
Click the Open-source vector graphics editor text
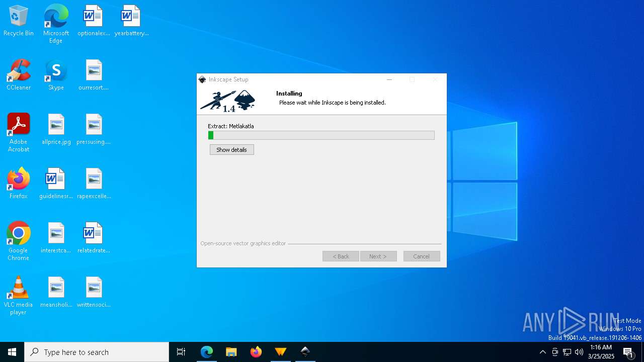point(243,243)
